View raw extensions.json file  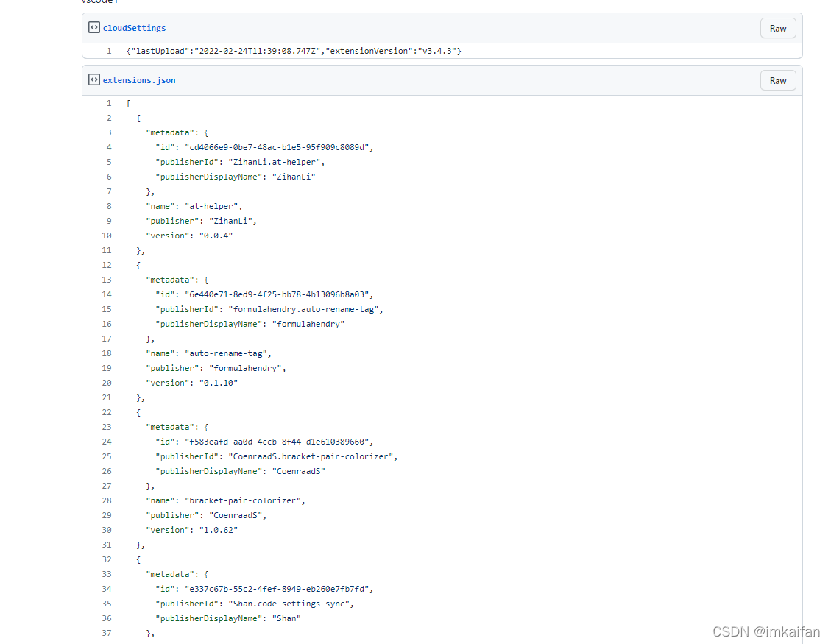(x=777, y=80)
